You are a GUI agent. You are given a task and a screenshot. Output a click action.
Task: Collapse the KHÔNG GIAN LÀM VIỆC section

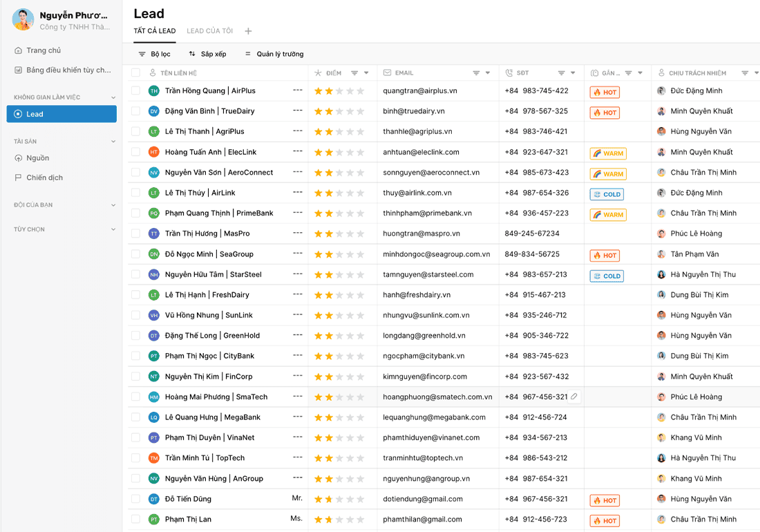click(113, 97)
